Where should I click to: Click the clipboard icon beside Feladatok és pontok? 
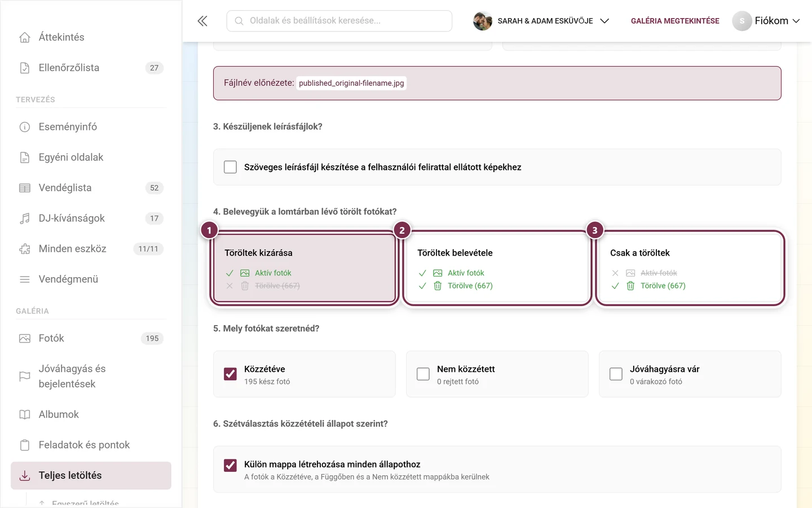pyautogui.click(x=25, y=445)
